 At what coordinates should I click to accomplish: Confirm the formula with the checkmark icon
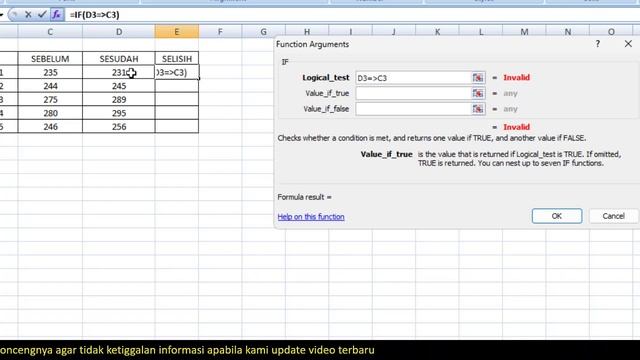[42, 15]
